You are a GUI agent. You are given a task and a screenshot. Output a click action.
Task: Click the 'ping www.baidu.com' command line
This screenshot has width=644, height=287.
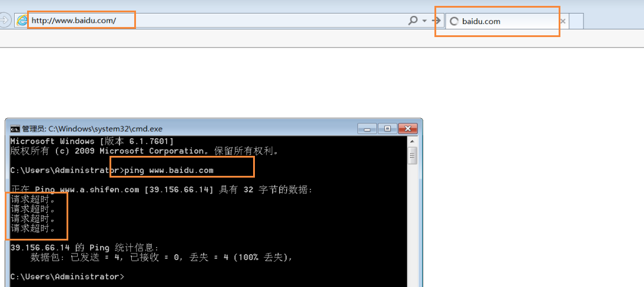point(169,171)
